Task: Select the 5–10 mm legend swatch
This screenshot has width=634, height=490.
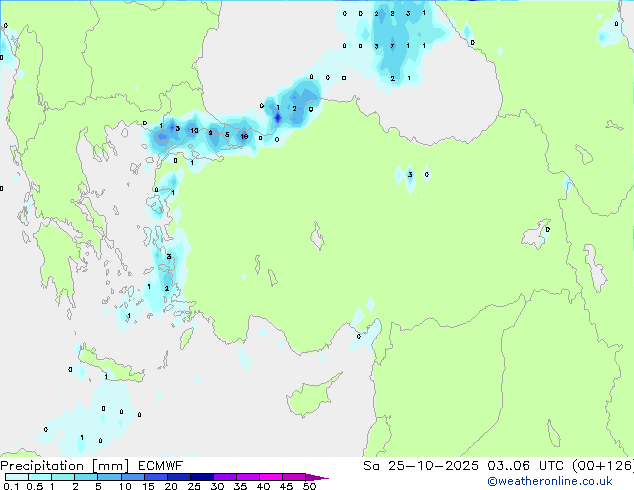Action: [x=110, y=477]
